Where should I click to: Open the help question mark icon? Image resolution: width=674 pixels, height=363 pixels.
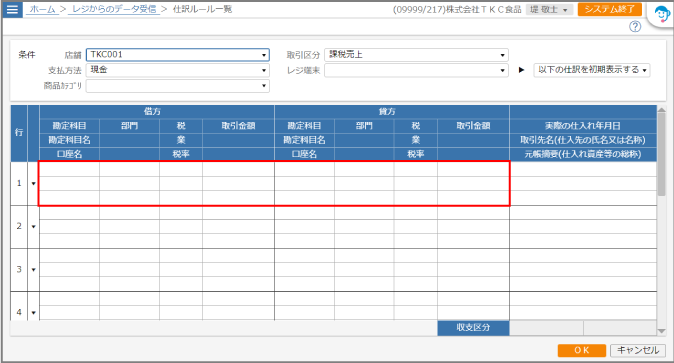click(635, 27)
